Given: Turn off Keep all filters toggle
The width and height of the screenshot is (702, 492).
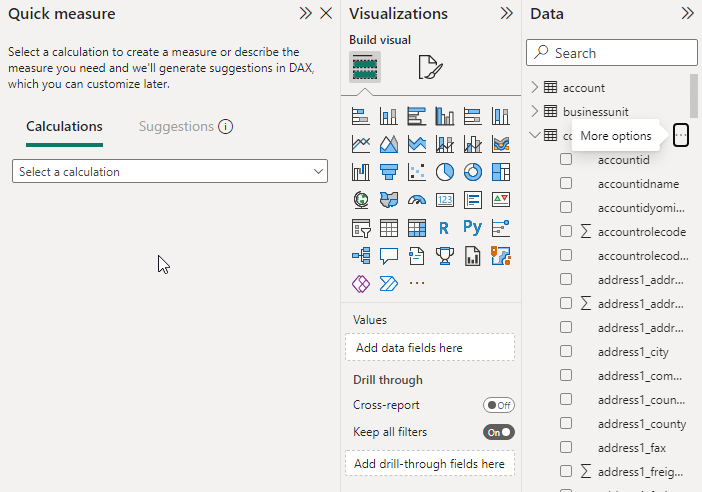Looking at the screenshot, I should [498, 432].
